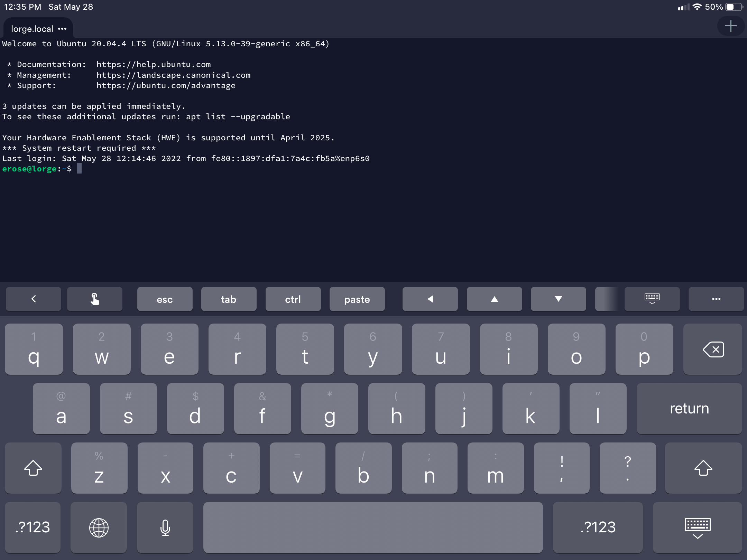747x560 pixels.
Task: Toggle the right shift key
Action: [x=703, y=468]
